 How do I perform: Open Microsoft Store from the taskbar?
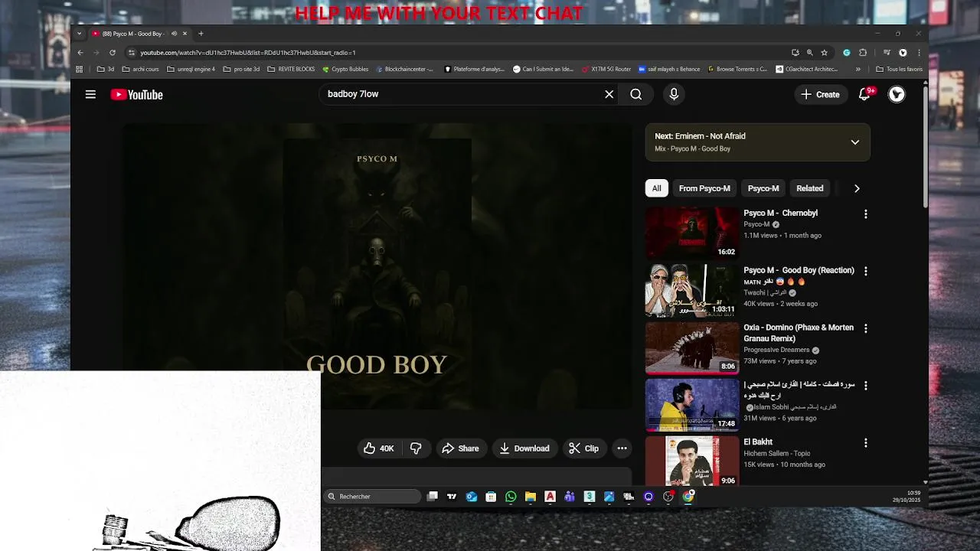[491, 497]
